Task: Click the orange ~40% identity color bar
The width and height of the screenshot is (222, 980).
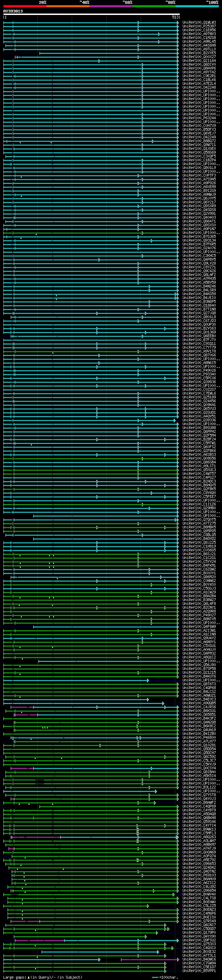Action: point(68,6)
